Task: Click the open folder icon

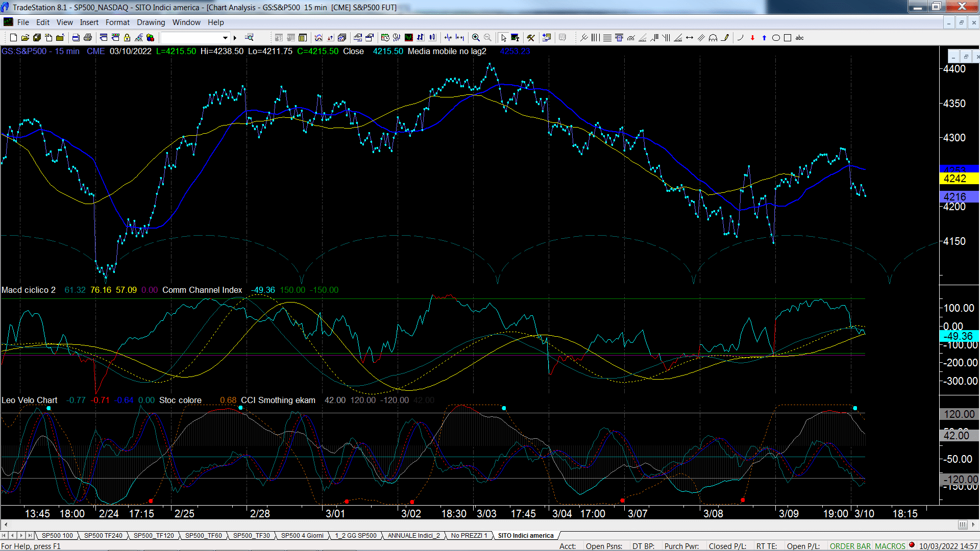Action: (25, 38)
